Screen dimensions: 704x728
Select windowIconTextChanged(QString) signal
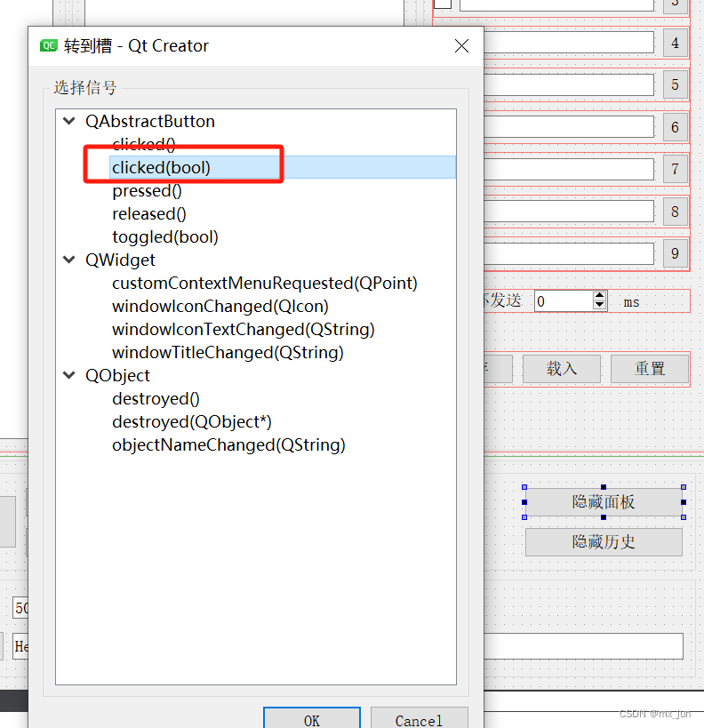[244, 329]
